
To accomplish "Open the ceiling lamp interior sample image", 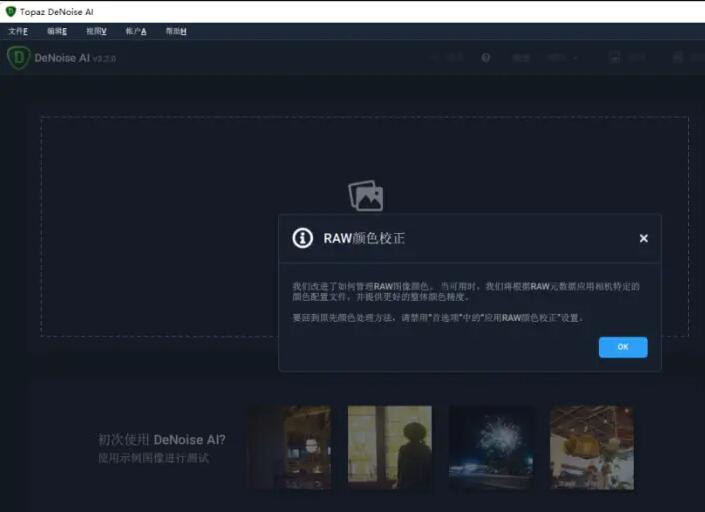I will pyautogui.click(x=592, y=447).
